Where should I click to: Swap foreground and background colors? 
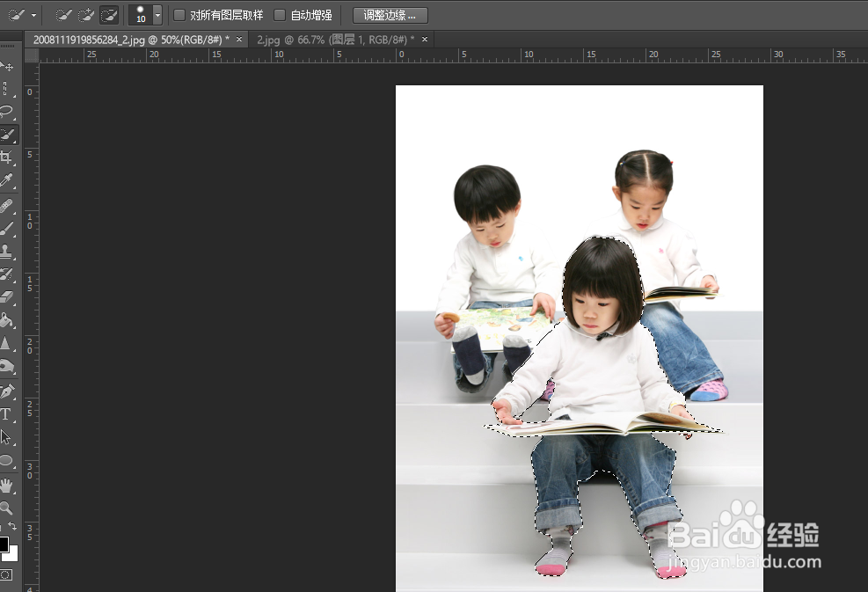tap(12, 526)
